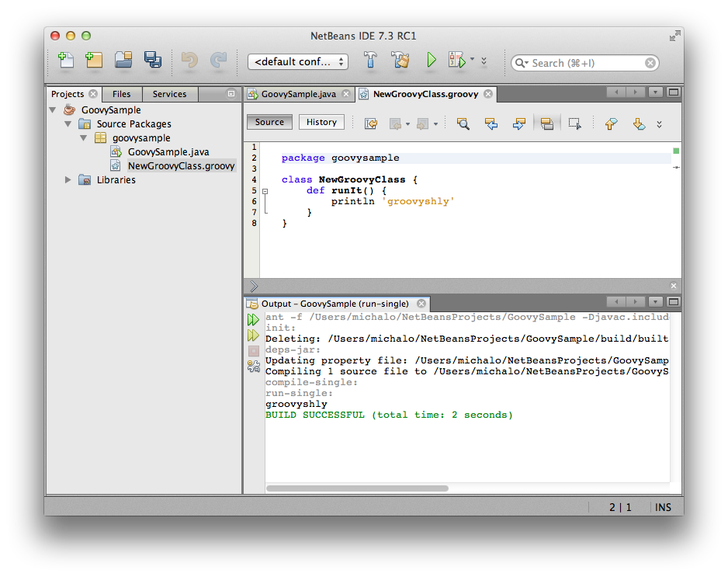Focus the Search field in the toolbar
Screen dimensions: 728x577
tap(585, 63)
